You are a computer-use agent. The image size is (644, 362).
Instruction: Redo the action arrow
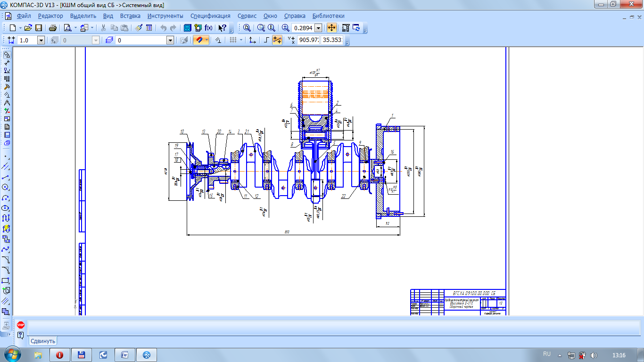coord(173,28)
